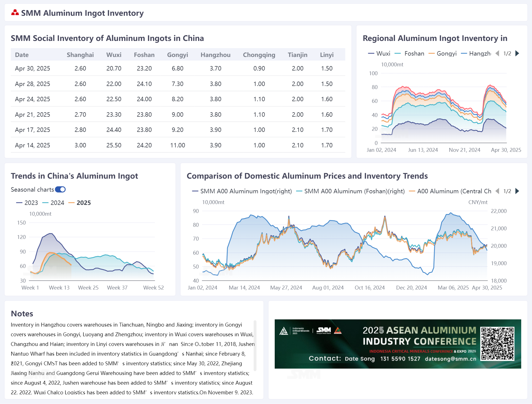Click the QR code on the conference banner
The height and width of the screenshot is (404, 532).
(497, 344)
